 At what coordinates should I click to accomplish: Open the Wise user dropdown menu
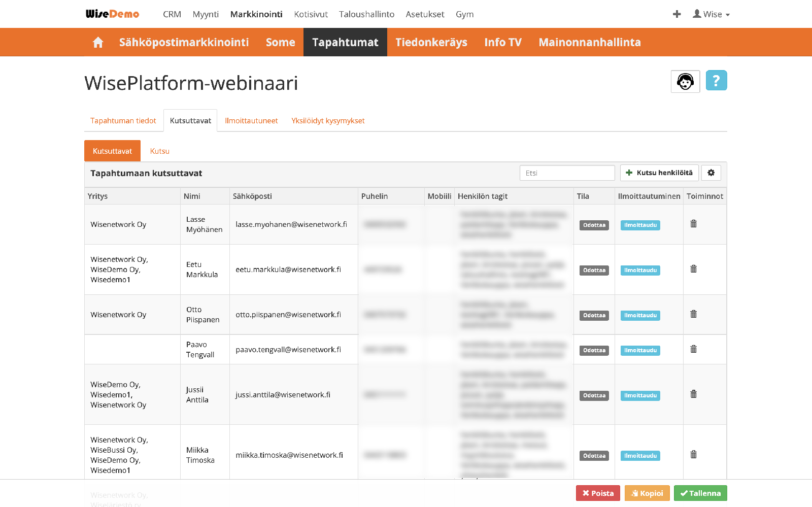click(x=712, y=14)
